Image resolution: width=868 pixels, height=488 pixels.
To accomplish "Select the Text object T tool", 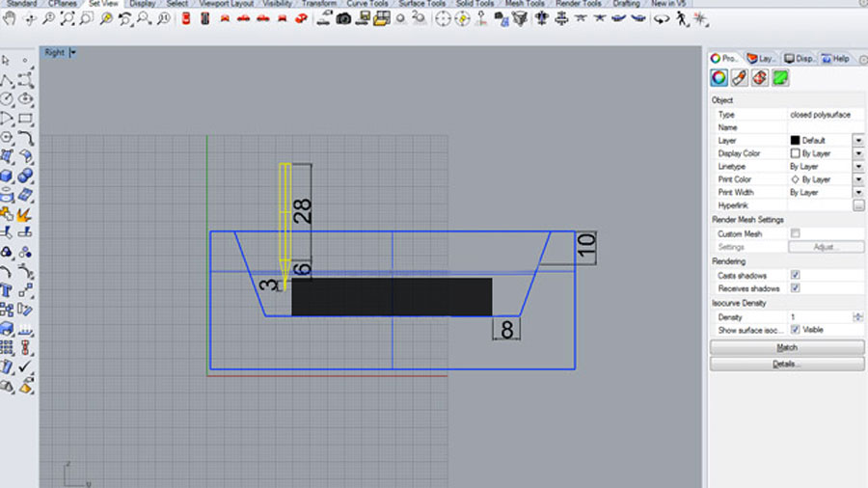I will 7,290.
